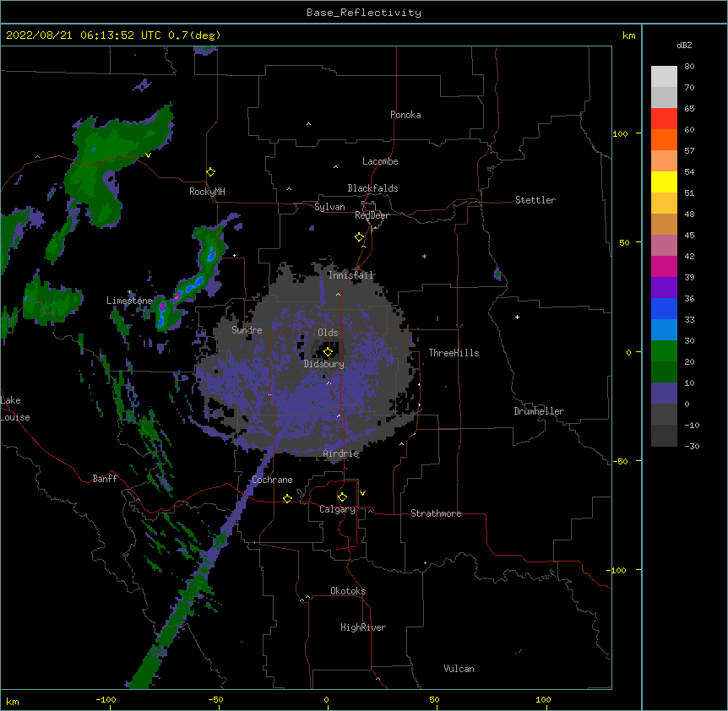Image resolution: width=728 pixels, height=711 pixels.
Task: Select the Lacombe city label
Action: coord(380,161)
